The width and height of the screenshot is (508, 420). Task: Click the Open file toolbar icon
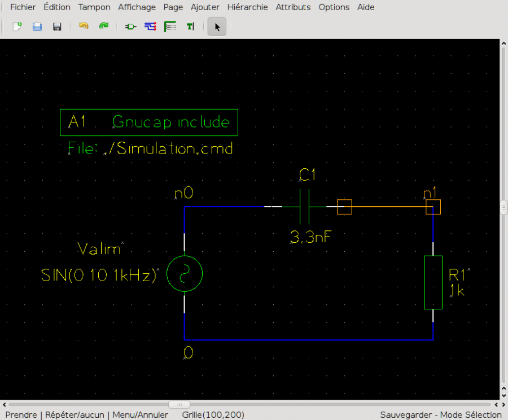tap(37, 26)
